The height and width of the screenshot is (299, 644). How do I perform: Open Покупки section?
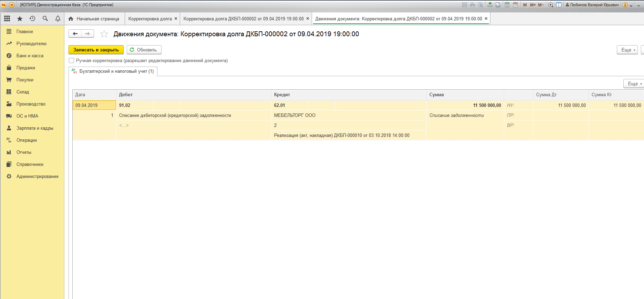pyautogui.click(x=32, y=80)
